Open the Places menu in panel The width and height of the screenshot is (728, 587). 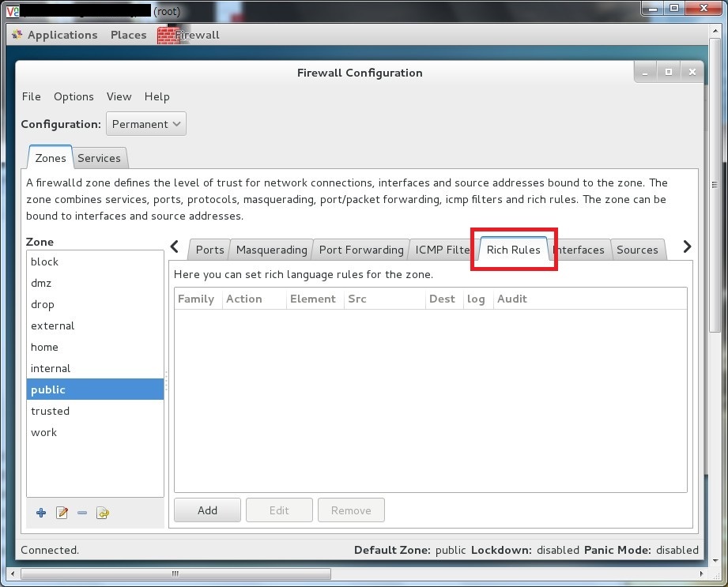click(128, 36)
